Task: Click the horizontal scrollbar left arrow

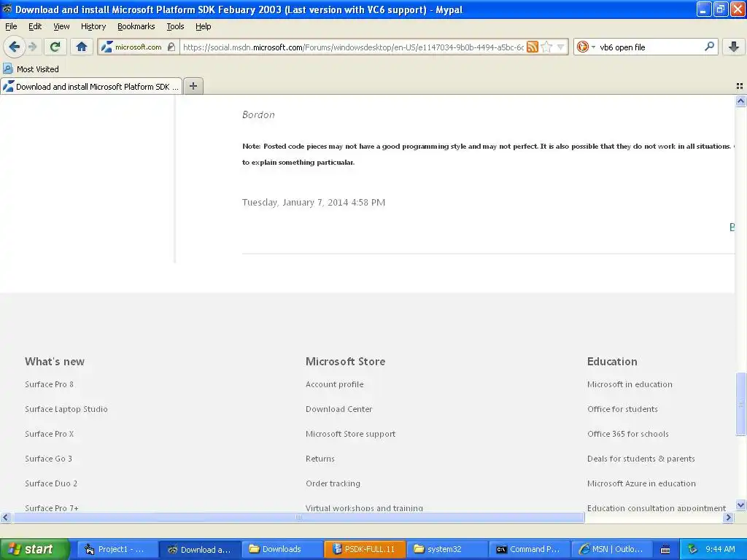Action: pyautogui.click(x=6, y=517)
